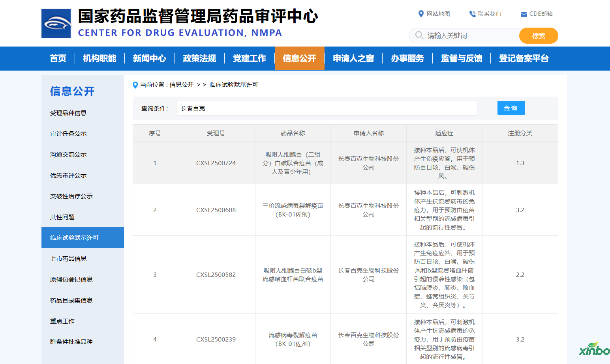Click the xinbo logo in corner
610x364 pixels.
(594, 349)
